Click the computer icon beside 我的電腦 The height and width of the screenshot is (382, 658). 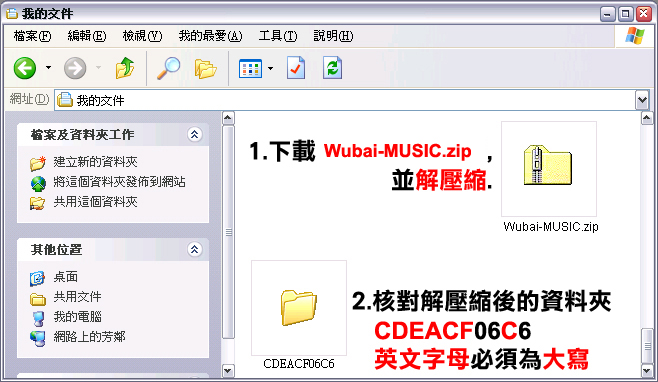click(x=39, y=319)
